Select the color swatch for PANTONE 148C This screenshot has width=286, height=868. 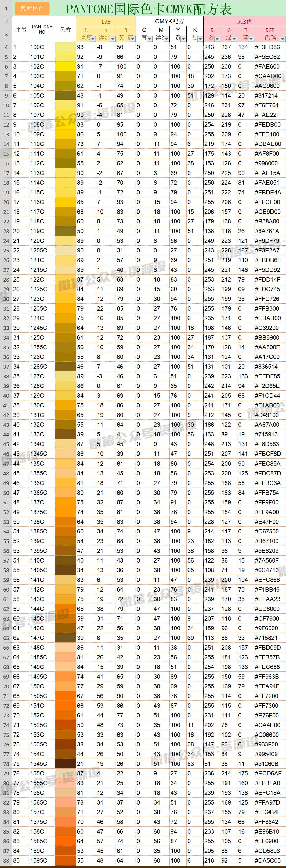pos(66,647)
